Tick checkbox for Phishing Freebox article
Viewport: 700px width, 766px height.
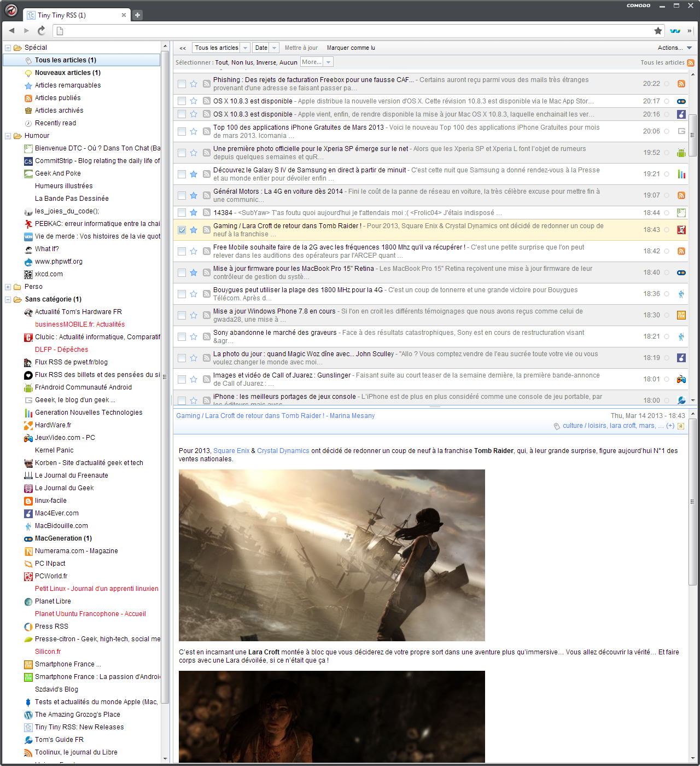[182, 84]
